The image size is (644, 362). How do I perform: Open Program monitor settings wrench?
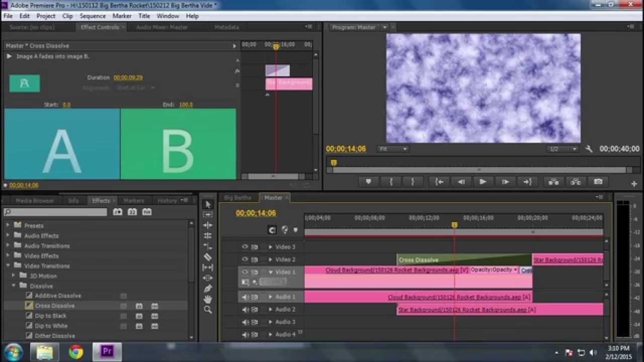[x=589, y=149]
